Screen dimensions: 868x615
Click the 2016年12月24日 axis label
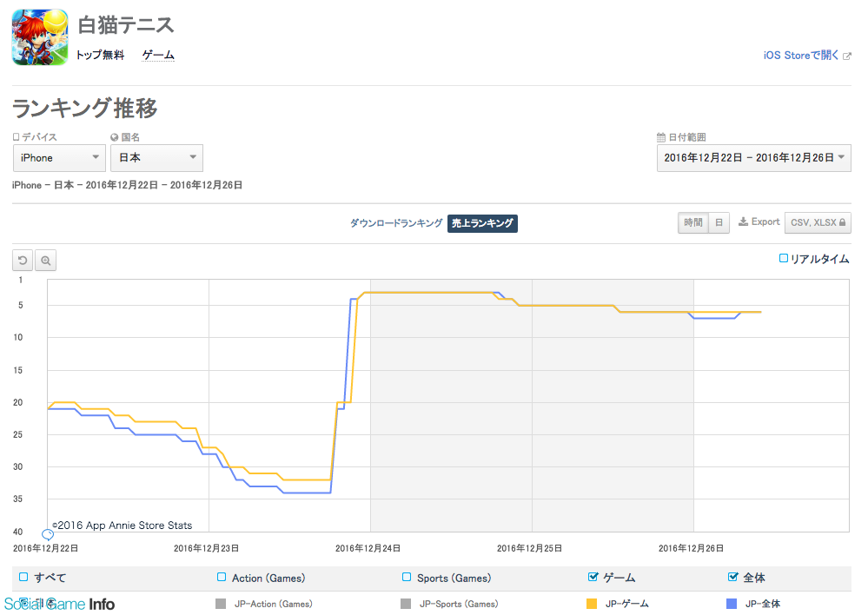[368, 548]
